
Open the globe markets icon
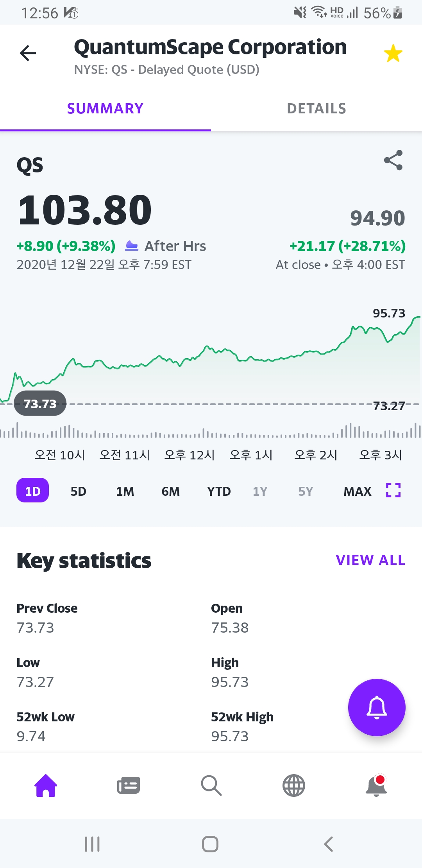tap(294, 785)
